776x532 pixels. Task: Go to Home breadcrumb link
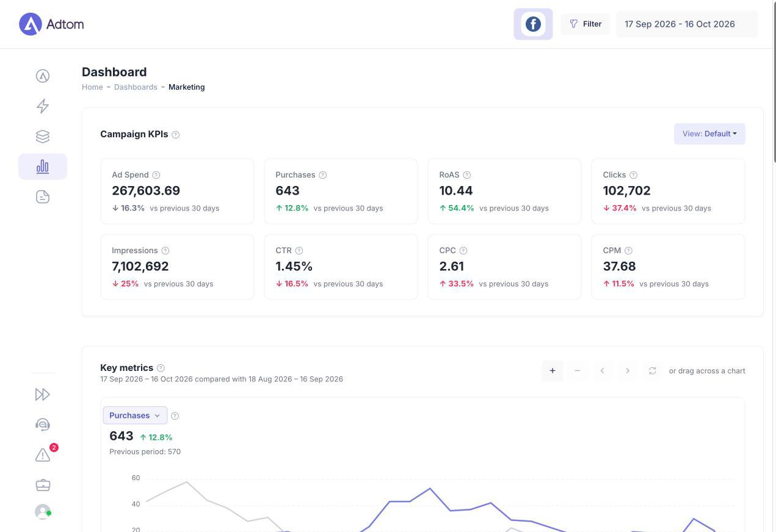92,87
